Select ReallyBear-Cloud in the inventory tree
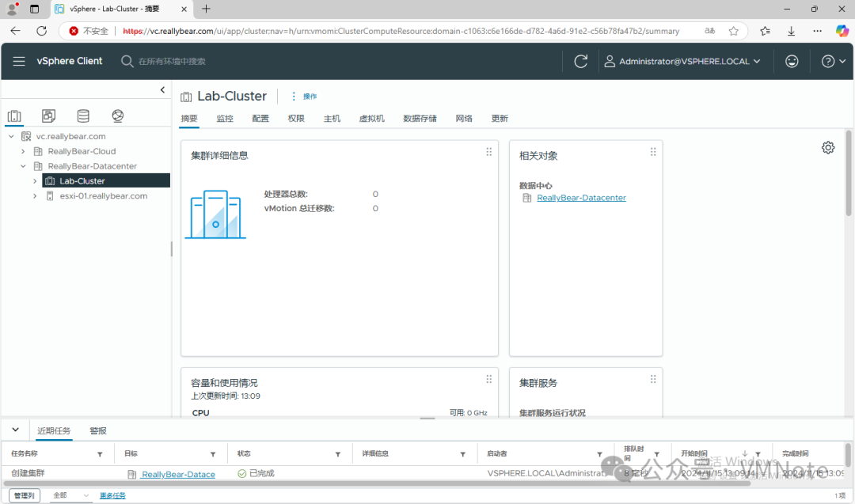The height and width of the screenshot is (504, 855). click(x=82, y=151)
